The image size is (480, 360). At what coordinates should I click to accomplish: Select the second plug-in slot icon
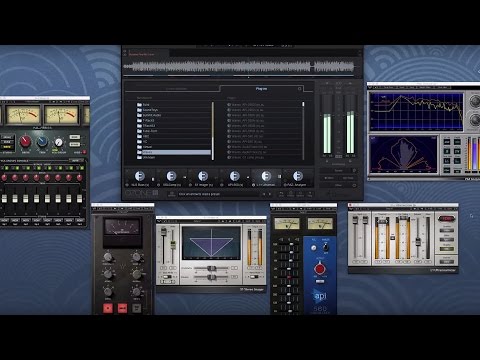click(x=171, y=176)
